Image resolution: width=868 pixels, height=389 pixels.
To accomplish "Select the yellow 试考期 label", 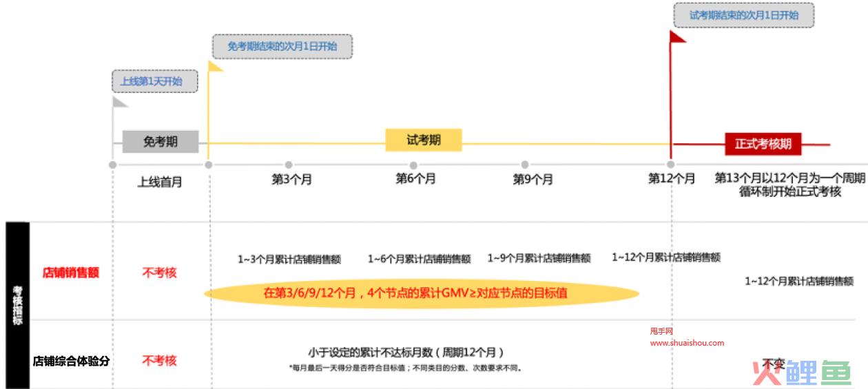I will 424,140.
